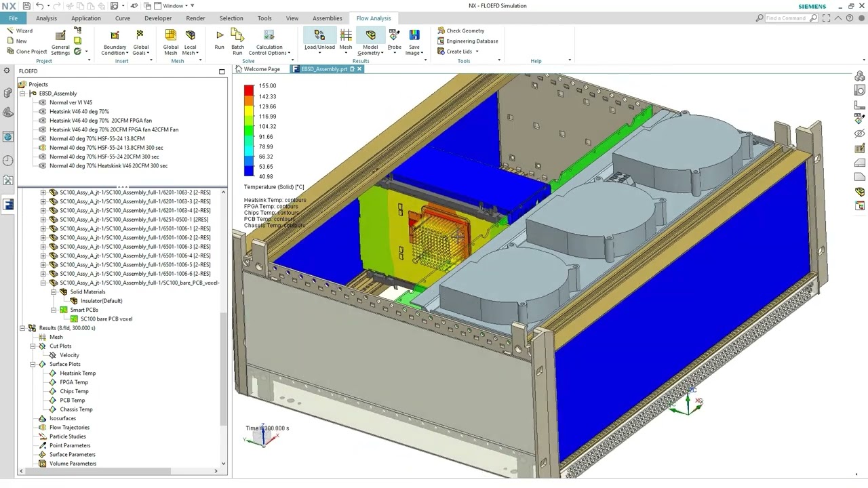Click Clone Project
Image resolution: width=868 pixels, height=488 pixels.
pyautogui.click(x=26, y=52)
